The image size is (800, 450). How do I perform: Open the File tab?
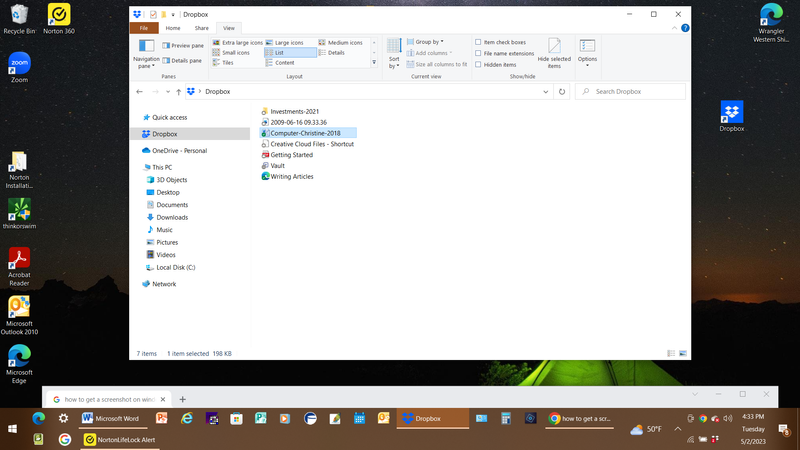[144, 28]
